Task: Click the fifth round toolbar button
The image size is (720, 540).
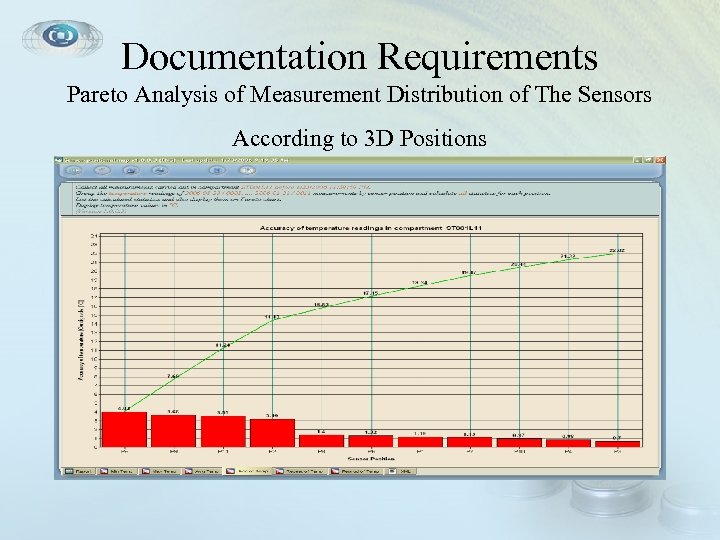Action: click(x=218, y=170)
